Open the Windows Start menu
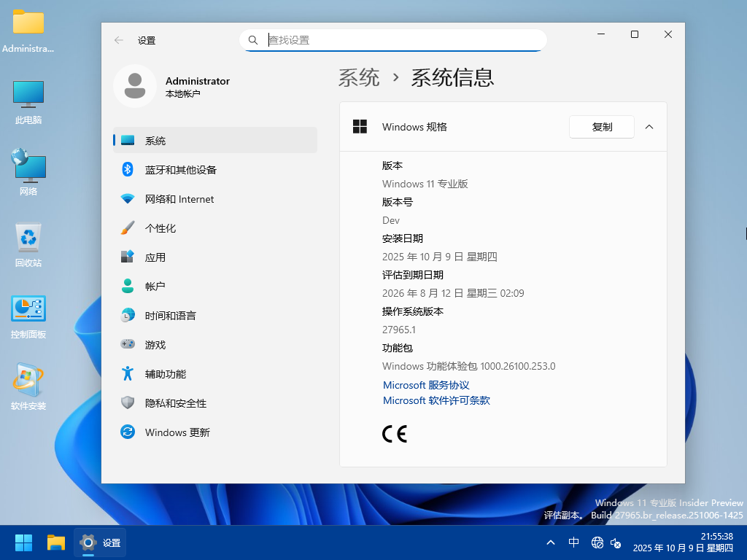747x560 pixels. [23, 542]
